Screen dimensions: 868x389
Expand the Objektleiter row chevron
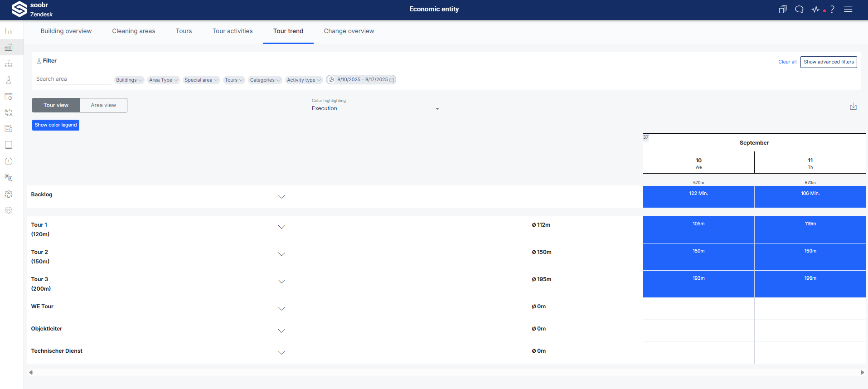281,331
